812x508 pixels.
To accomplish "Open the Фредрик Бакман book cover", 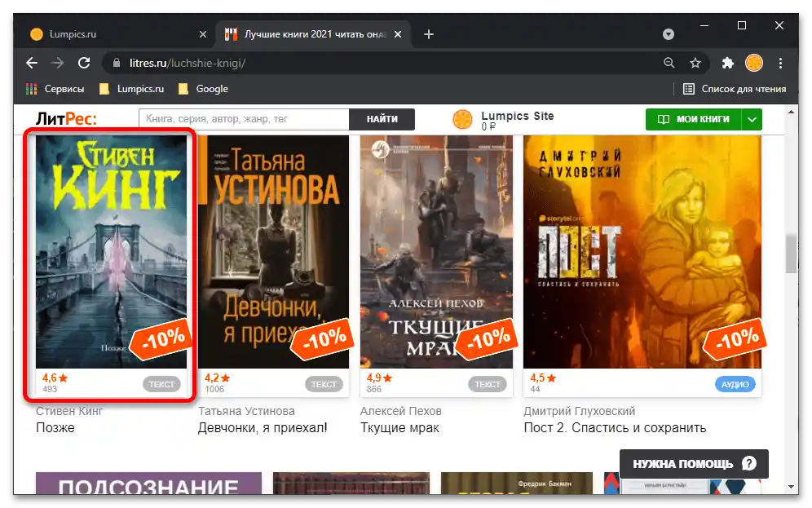I will tap(517, 484).
